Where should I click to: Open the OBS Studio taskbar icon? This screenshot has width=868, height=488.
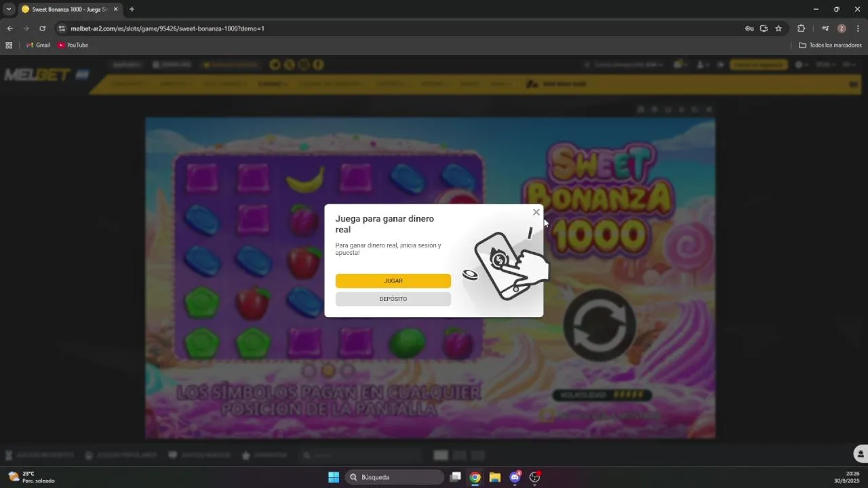click(534, 477)
